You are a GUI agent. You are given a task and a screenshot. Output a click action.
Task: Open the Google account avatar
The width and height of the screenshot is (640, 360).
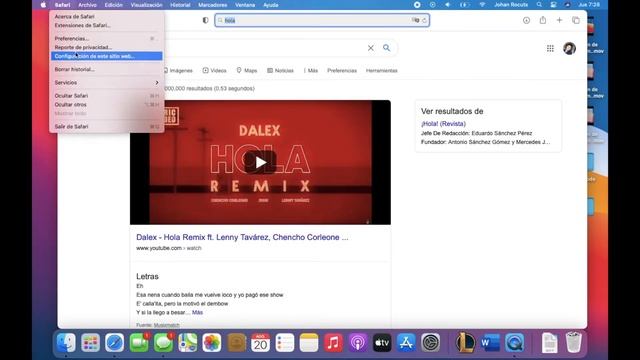pos(569,49)
